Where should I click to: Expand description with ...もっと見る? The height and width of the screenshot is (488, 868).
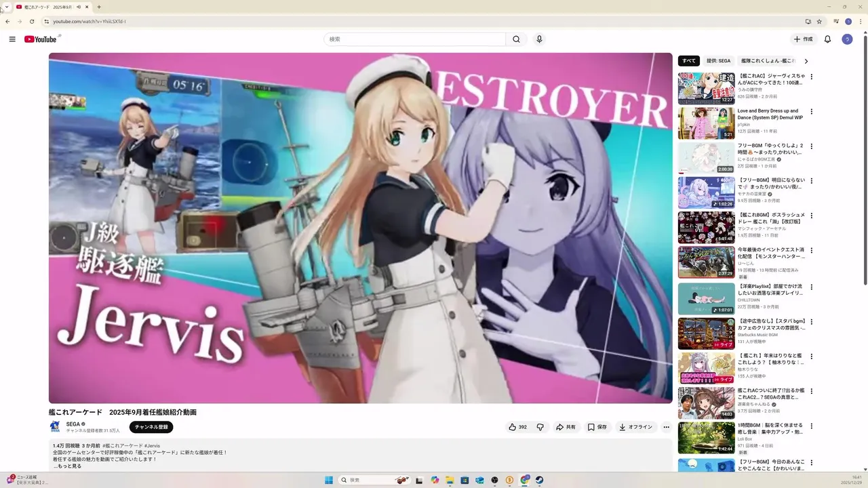(x=67, y=466)
